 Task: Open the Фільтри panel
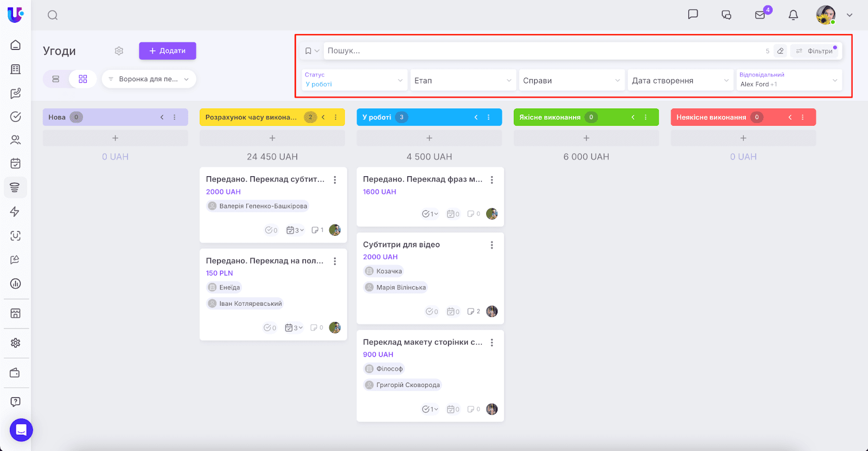point(815,51)
